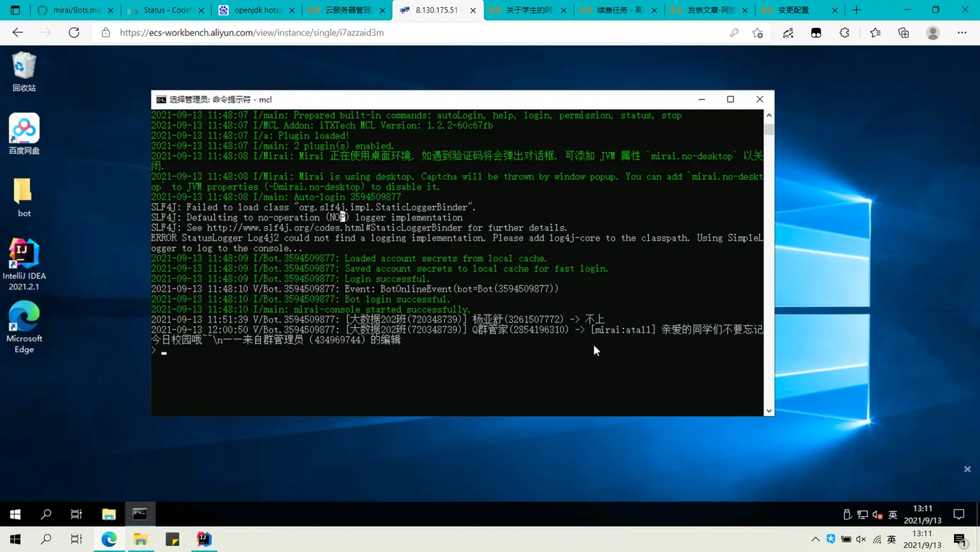Click the browser extensions puzzle icon
The height and width of the screenshot is (552, 980).
844,33
